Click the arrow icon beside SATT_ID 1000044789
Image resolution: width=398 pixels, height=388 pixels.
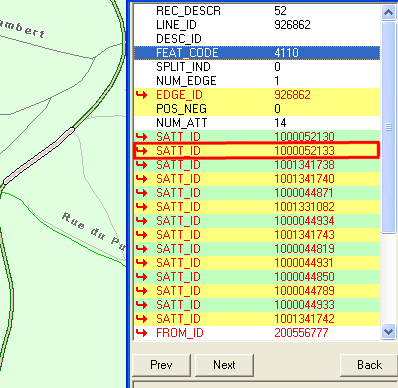coord(142,291)
